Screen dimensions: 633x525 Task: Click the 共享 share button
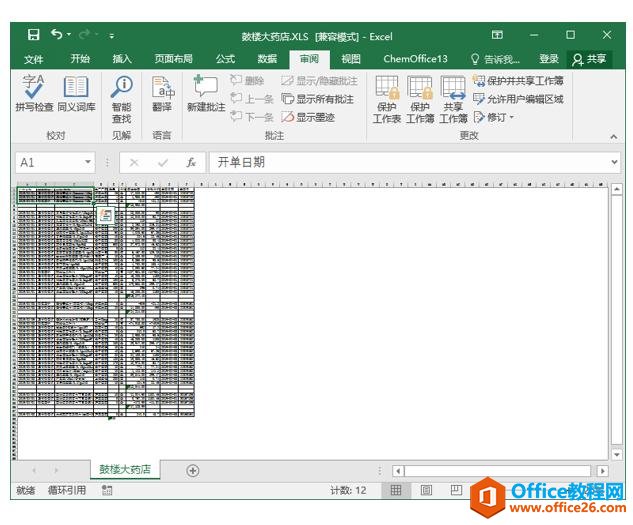pyautogui.click(x=589, y=59)
